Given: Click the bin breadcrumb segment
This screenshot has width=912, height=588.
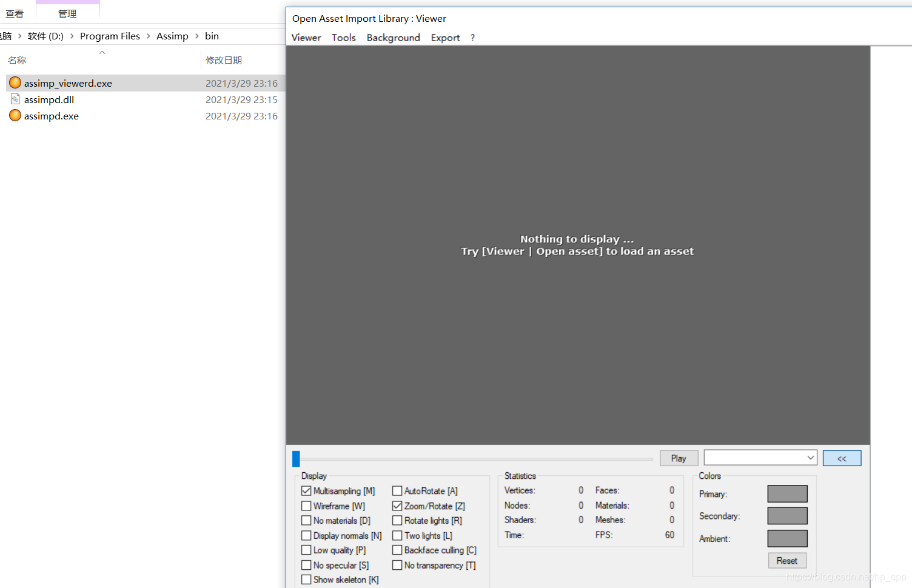Looking at the screenshot, I should tap(212, 36).
